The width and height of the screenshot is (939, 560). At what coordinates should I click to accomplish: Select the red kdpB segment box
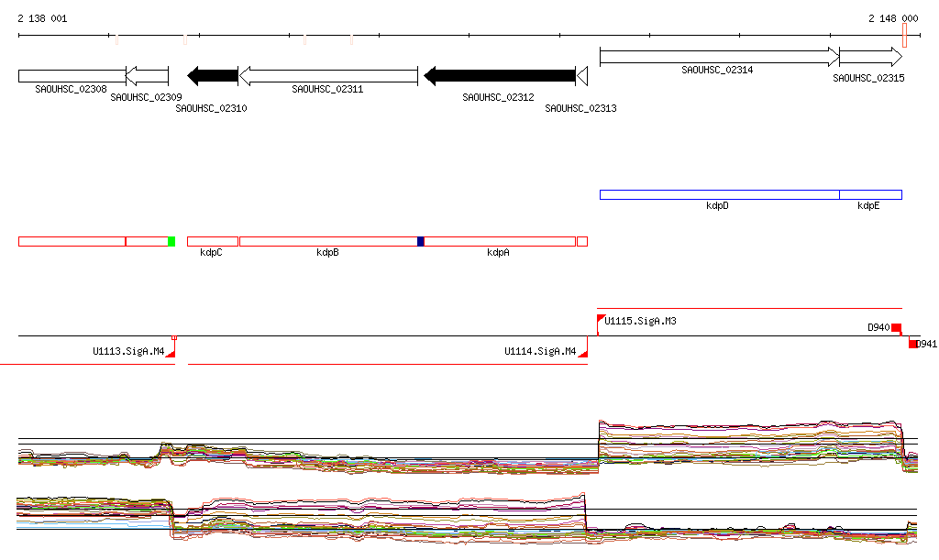328,241
